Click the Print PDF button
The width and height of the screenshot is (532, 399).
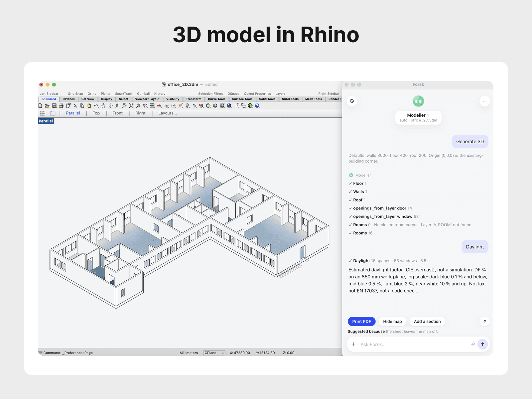362,322
